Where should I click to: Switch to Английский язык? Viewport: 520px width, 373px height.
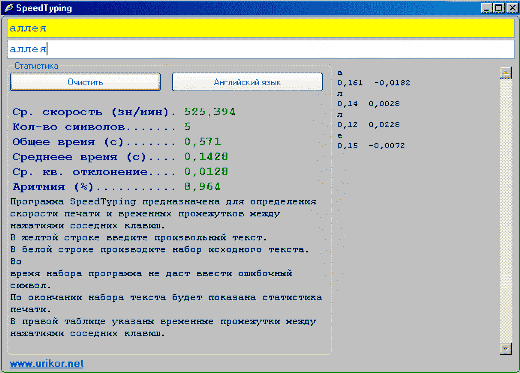[247, 82]
